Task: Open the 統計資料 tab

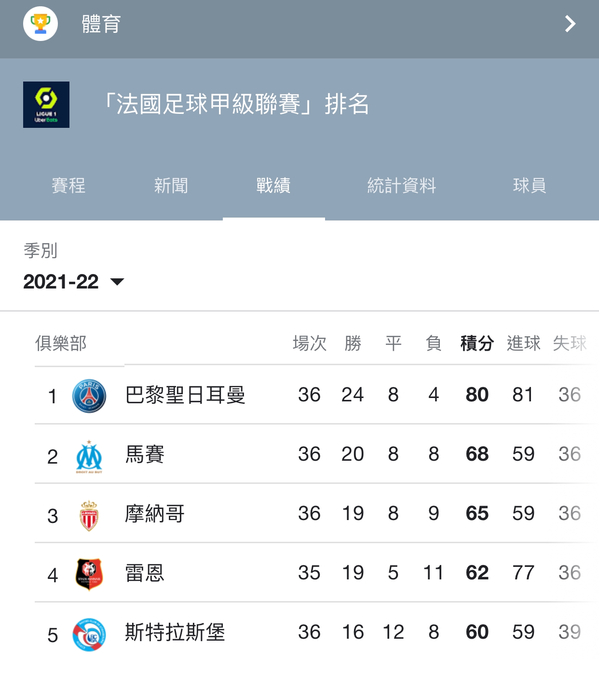Action: click(401, 186)
